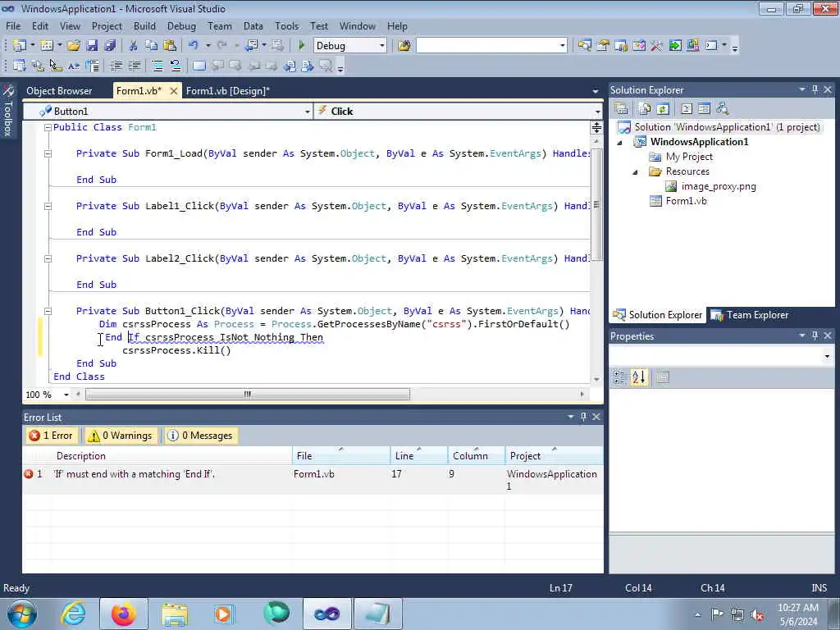
Task: Click the Refresh icon in Solution Explorer
Action: point(663,109)
